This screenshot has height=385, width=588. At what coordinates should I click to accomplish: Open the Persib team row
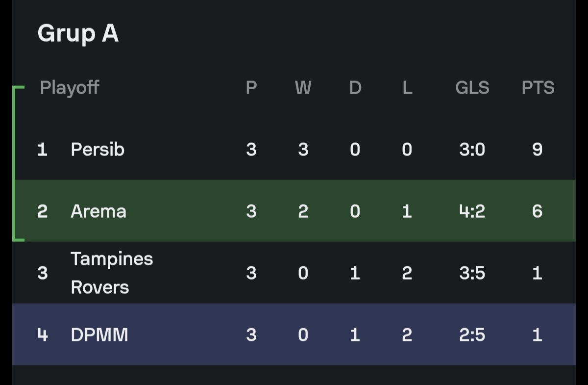294,149
